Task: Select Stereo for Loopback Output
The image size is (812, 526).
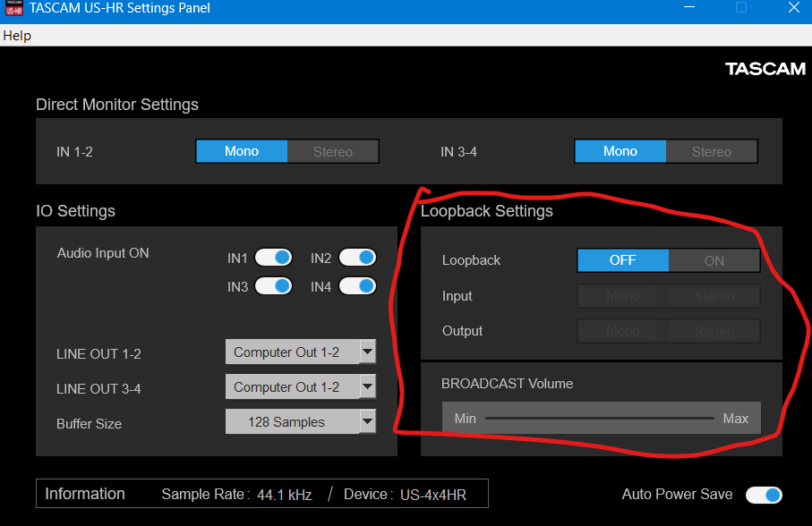Action: pos(714,331)
